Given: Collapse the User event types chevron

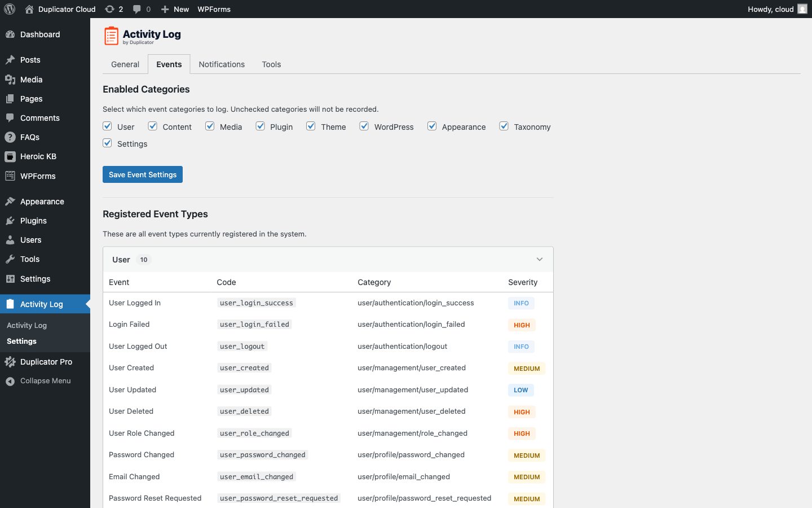Looking at the screenshot, I should tap(540, 260).
